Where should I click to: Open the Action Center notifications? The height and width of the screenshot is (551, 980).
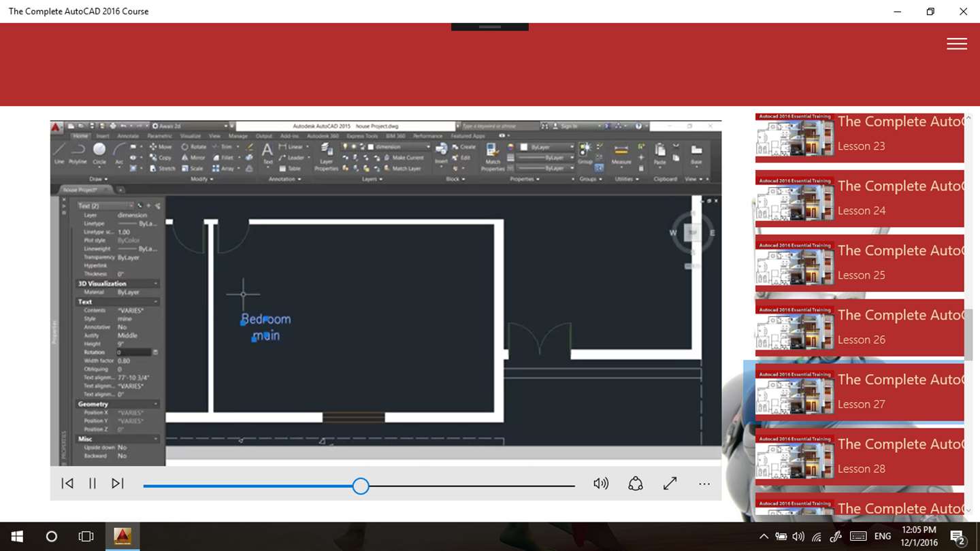(x=958, y=537)
